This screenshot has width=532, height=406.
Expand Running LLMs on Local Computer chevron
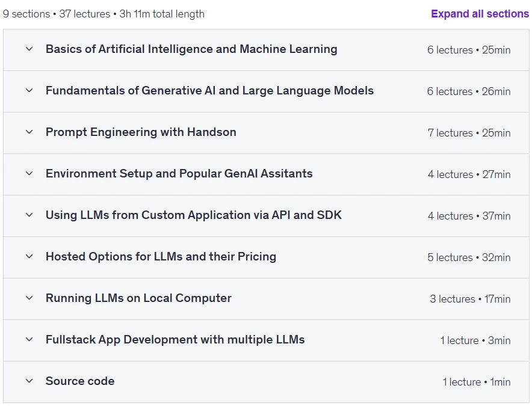tap(29, 298)
